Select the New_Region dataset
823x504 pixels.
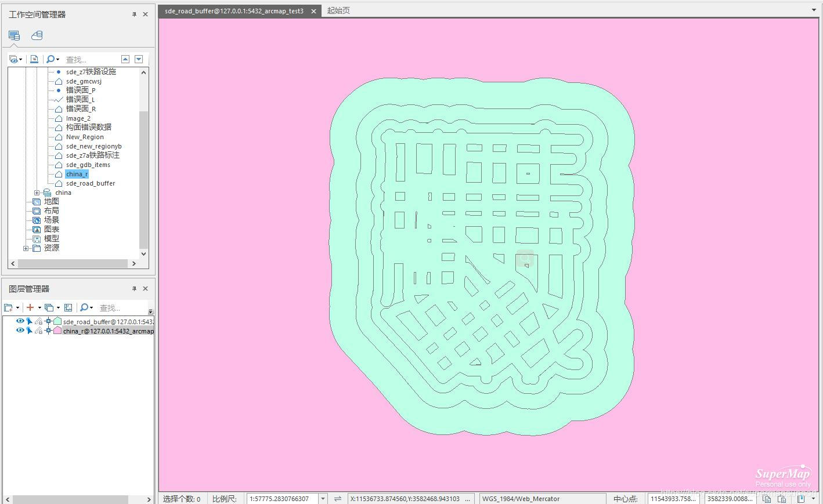coord(85,137)
